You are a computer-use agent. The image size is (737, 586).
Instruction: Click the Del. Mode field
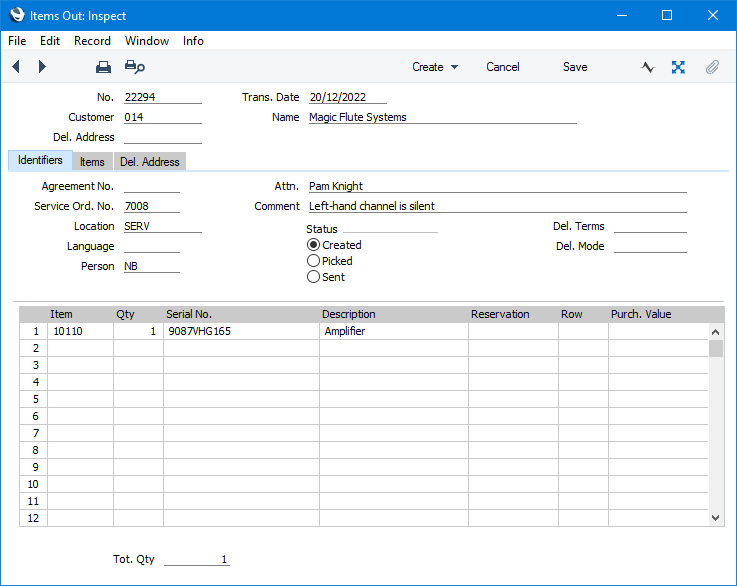pos(650,246)
